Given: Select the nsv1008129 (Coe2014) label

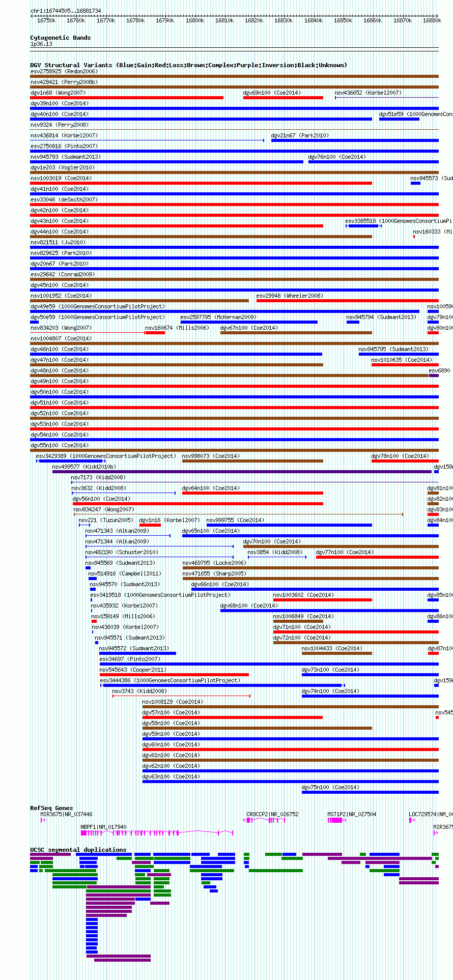Looking at the screenshot, I should click(x=173, y=702).
